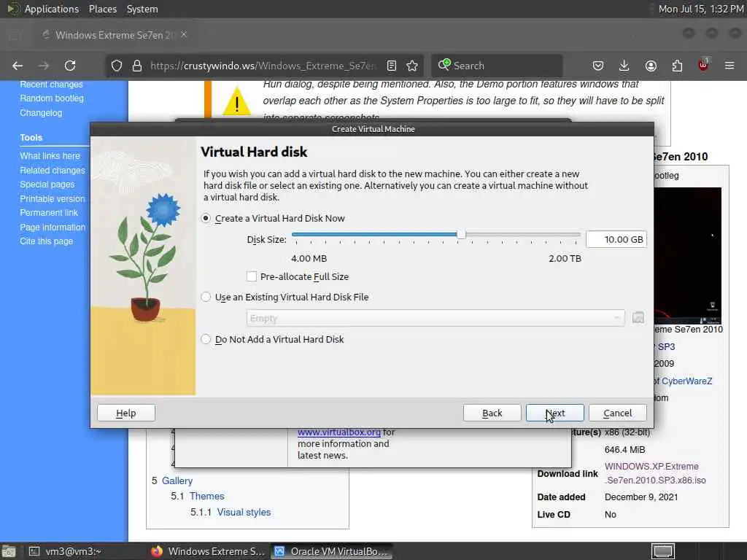This screenshot has height=560, width=747.
Task: Go to Gallery section in contents
Action: click(x=177, y=481)
